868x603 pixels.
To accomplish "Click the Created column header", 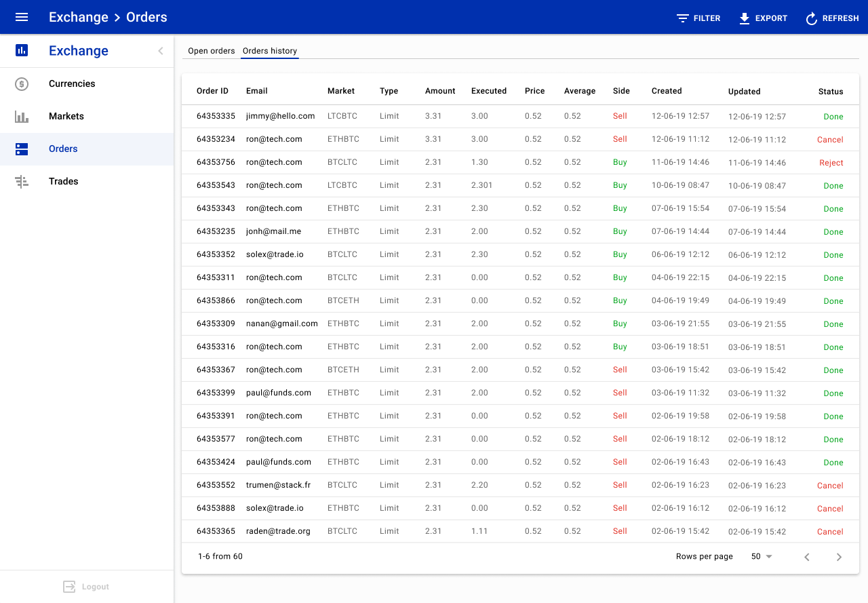I will click(x=667, y=91).
